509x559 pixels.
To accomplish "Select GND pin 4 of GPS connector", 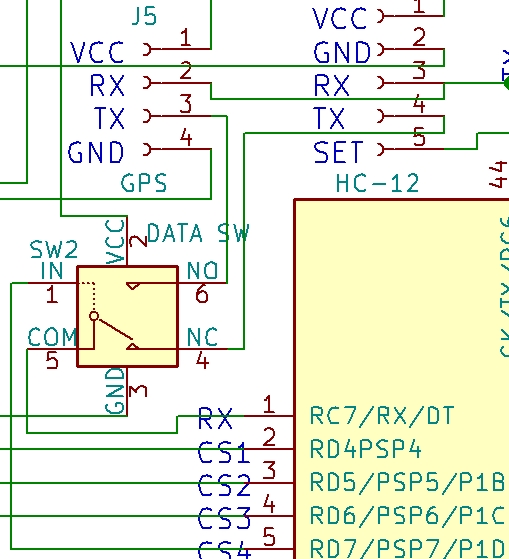I will [x=177, y=149].
